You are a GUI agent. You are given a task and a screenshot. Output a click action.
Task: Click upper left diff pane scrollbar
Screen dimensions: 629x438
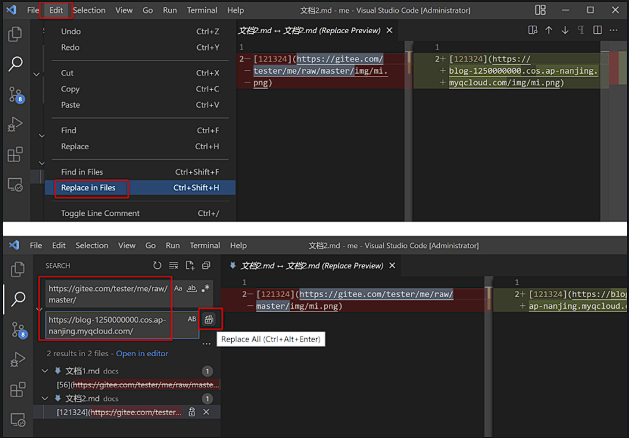409,131
